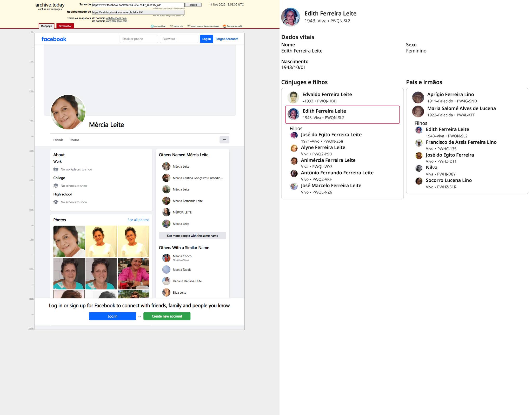532x415 pixels.
Task: Click Aprígio Ferreira Lino's portrait
Action: point(418,97)
